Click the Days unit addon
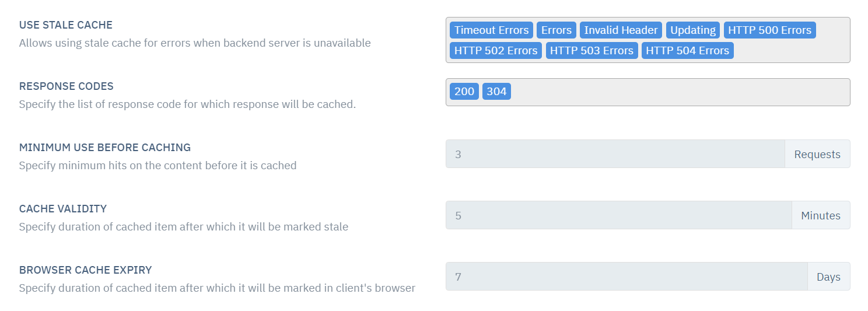 (828, 277)
